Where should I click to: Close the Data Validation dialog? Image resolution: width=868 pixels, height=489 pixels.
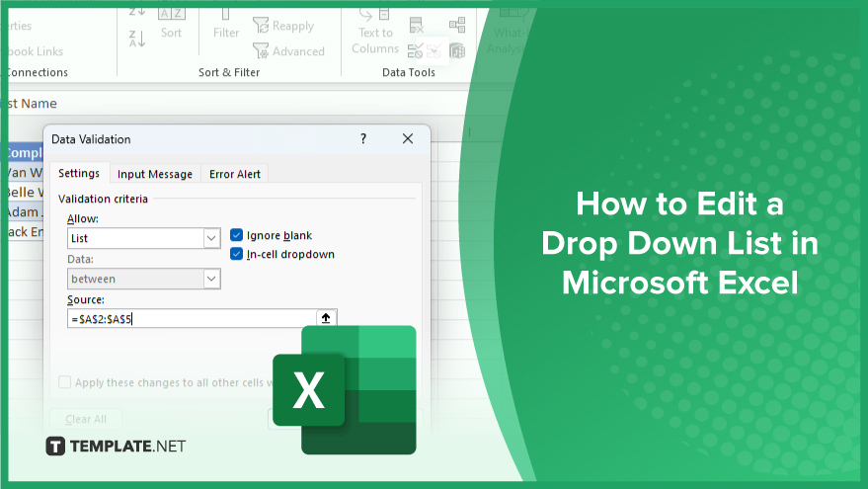(408, 138)
